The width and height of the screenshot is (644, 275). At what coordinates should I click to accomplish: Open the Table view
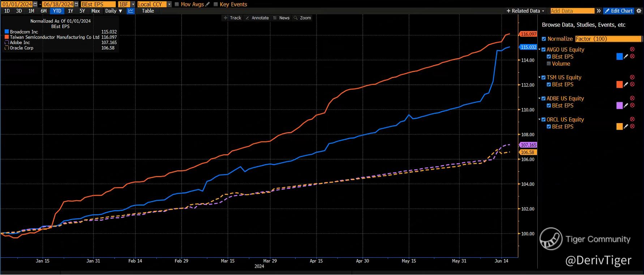pos(148,11)
